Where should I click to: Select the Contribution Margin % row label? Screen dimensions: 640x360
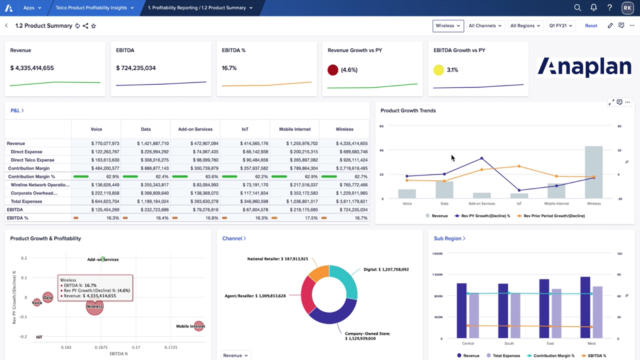click(x=31, y=176)
